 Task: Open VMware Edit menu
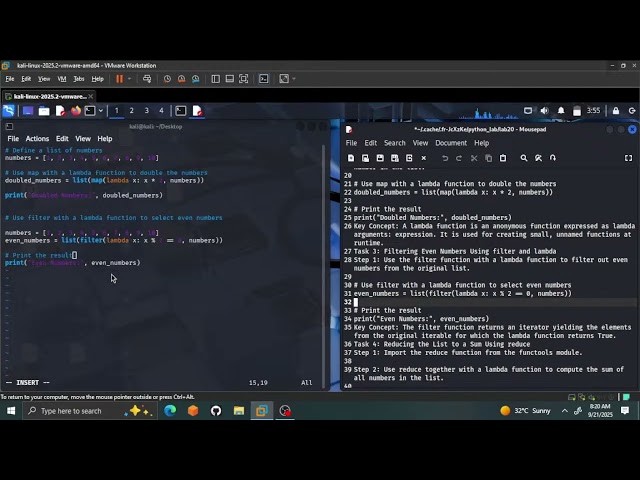pyautogui.click(x=26, y=79)
